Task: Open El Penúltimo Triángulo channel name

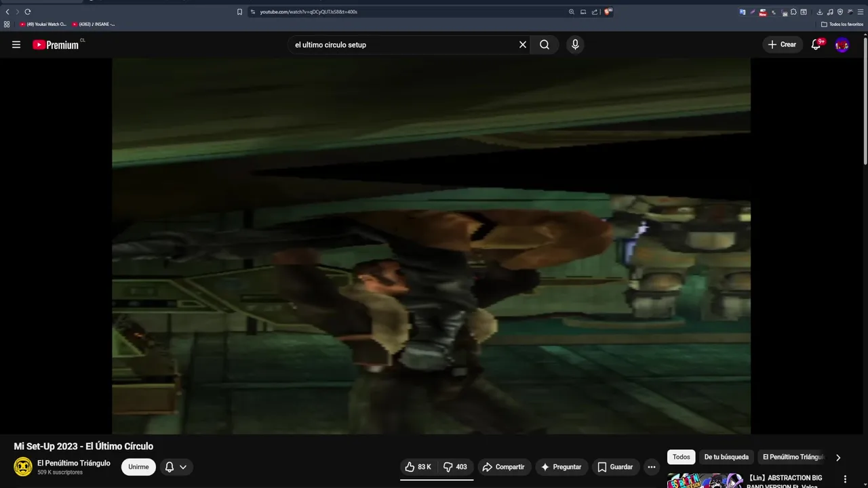Action: [74, 463]
